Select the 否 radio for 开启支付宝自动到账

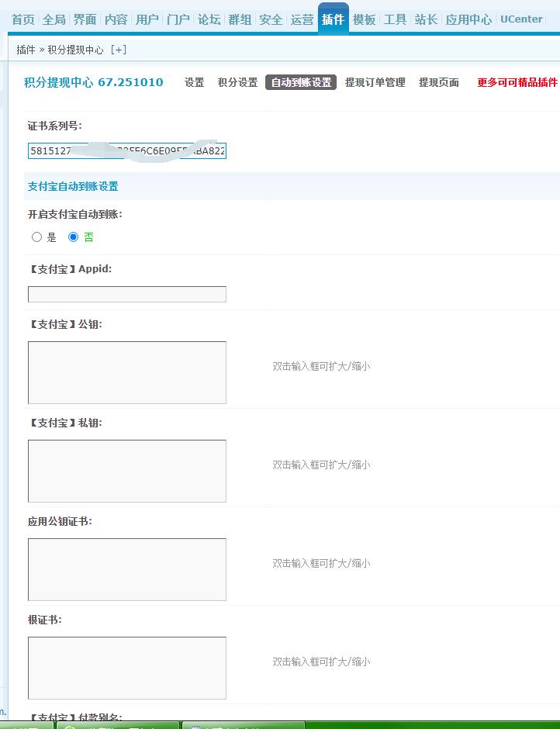(74, 237)
